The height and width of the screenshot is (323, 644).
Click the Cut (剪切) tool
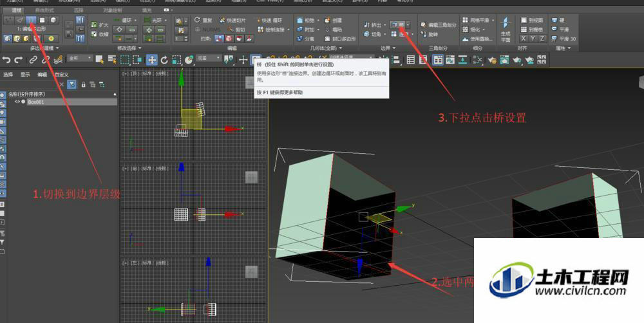[x=236, y=29]
